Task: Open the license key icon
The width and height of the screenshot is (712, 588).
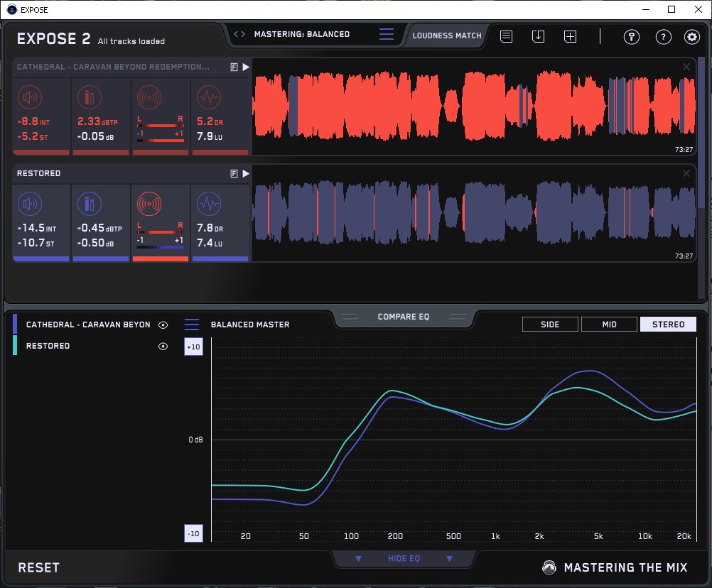Action: tap(631, 37)
